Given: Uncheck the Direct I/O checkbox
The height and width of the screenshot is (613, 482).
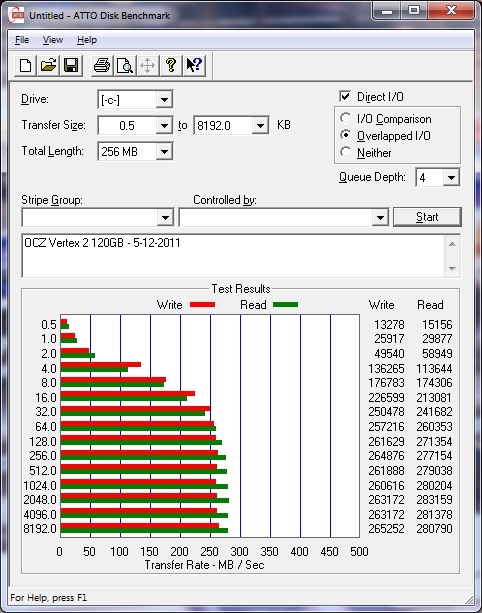Looking at the screenshot, I should point(345,96).
